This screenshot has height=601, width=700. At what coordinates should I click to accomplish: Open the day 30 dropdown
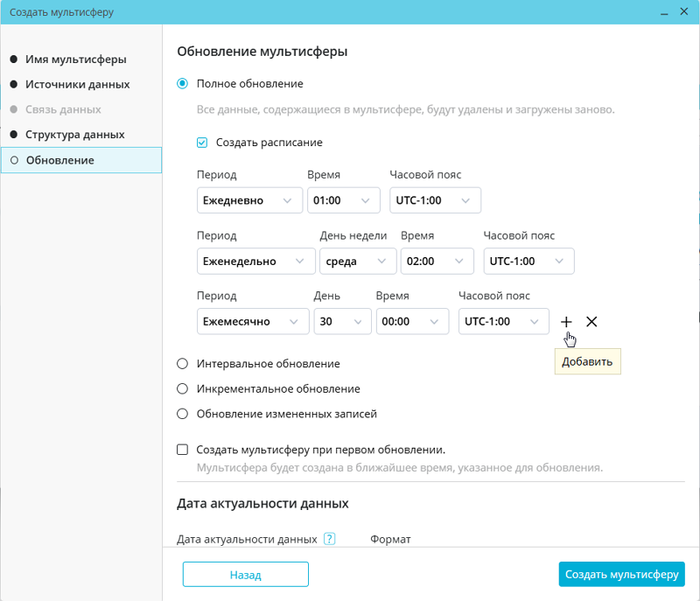point(342,321)
